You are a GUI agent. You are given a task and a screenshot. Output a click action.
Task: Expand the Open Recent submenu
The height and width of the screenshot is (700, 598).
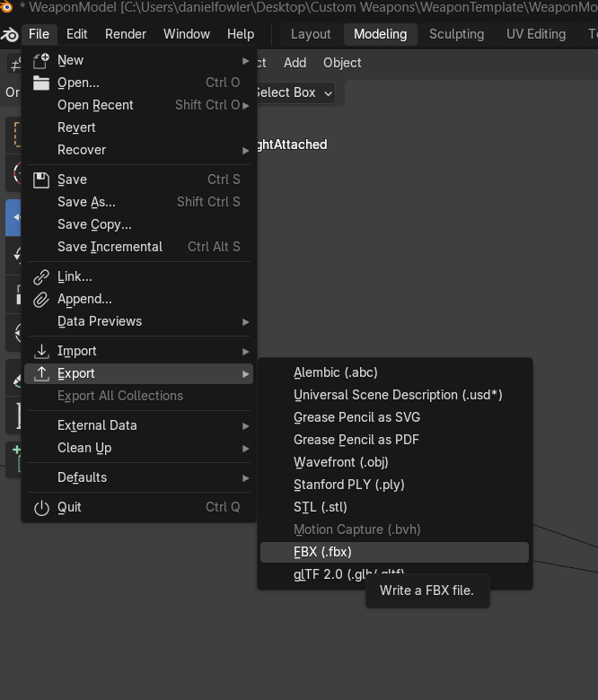pyautogui.click(x=139, y=105)
